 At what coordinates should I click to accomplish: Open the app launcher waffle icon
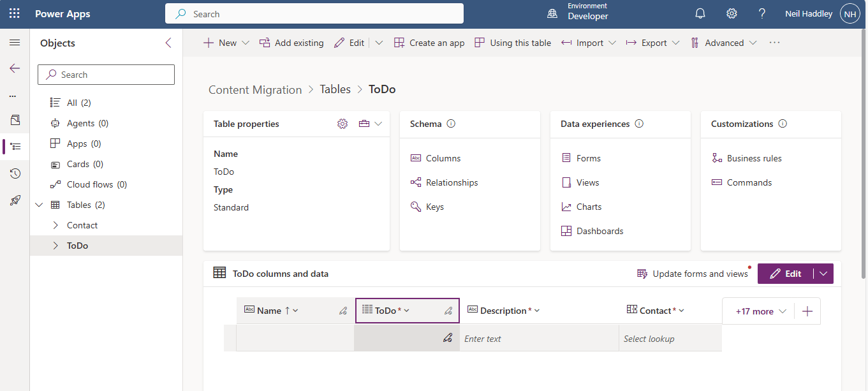click(x=15, y=13)
